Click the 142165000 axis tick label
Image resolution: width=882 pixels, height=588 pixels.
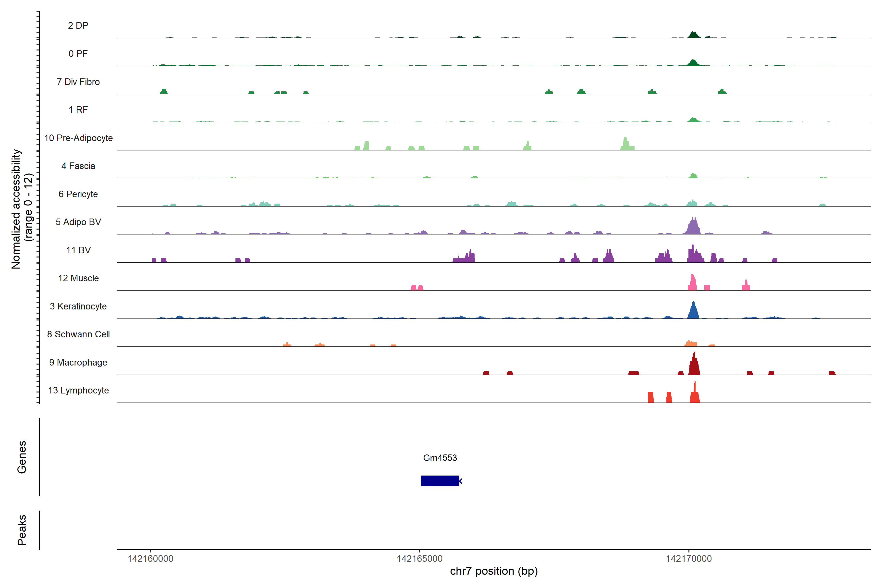tap(420, 558)
